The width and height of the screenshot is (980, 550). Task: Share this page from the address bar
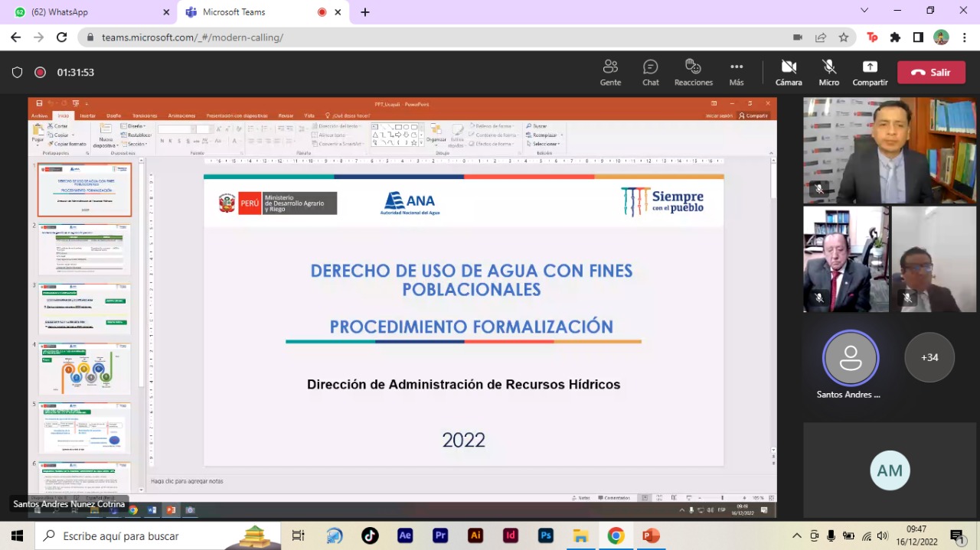[821, 37]
